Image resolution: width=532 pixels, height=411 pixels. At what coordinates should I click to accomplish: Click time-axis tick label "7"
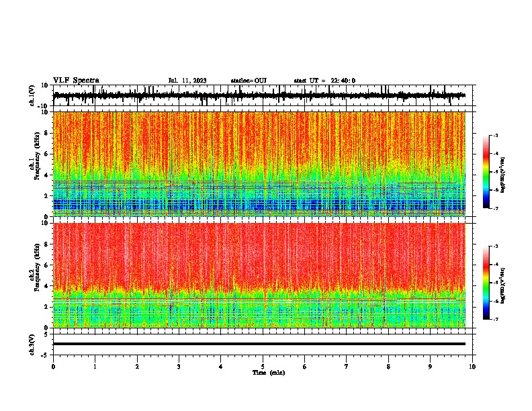click(347, 367)
